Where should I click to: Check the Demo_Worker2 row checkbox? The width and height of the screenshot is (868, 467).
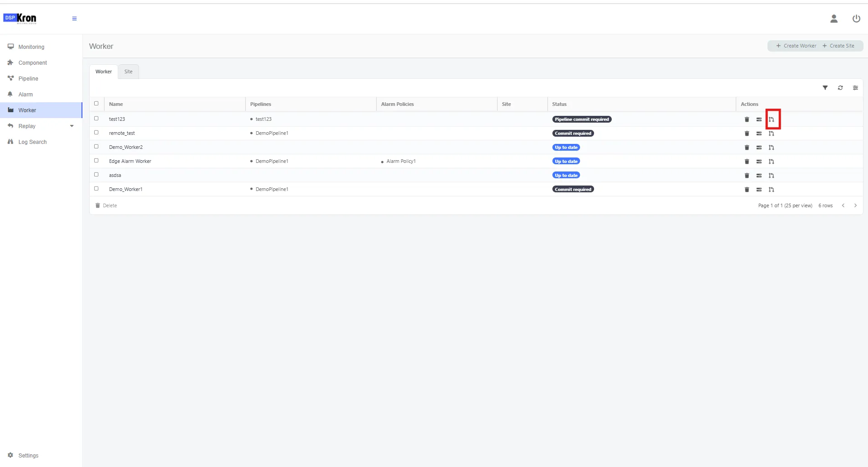pos(96,147)
